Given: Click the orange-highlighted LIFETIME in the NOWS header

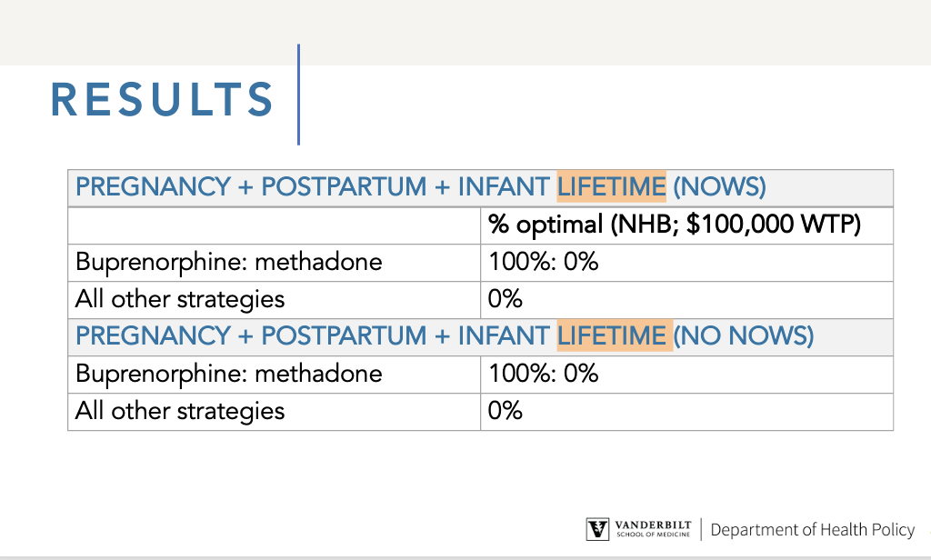Looking at the screenshot, I should pyautogui.click(x=612, y=187).
